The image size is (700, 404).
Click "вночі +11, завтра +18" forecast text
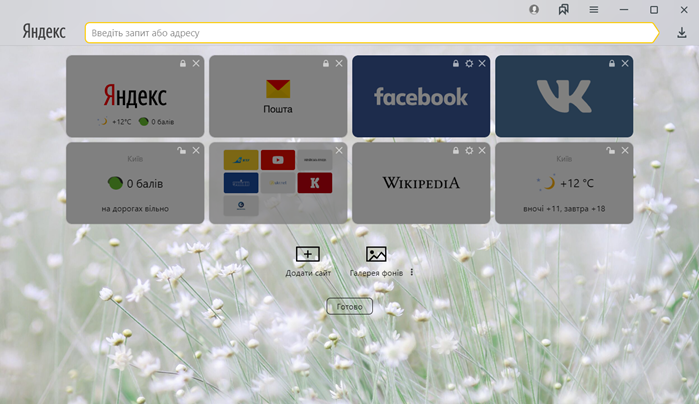(x=564, y=208)
